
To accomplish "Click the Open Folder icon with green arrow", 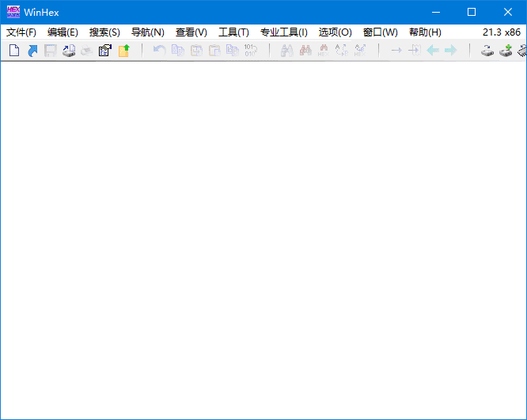I will click(124, 51).
